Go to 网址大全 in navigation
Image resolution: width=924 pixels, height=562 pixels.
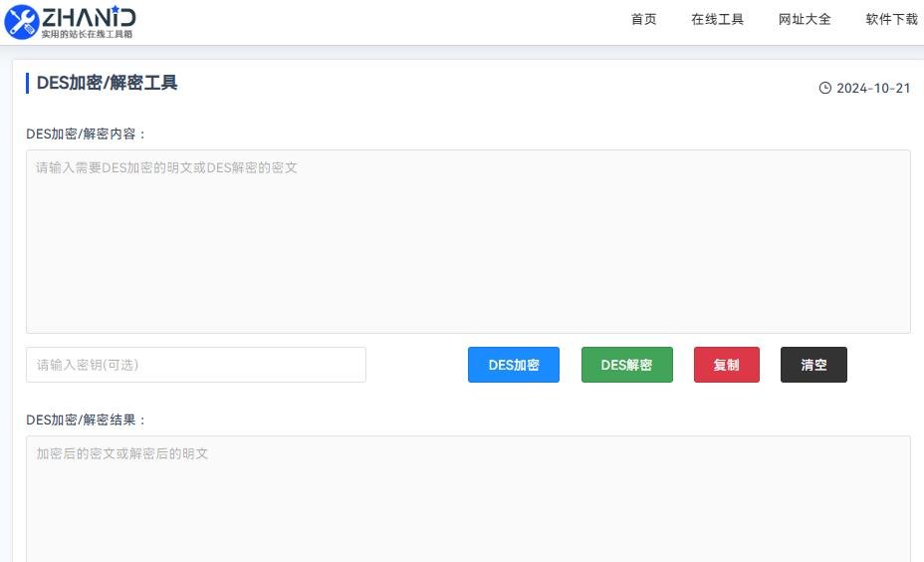(805, 20)
